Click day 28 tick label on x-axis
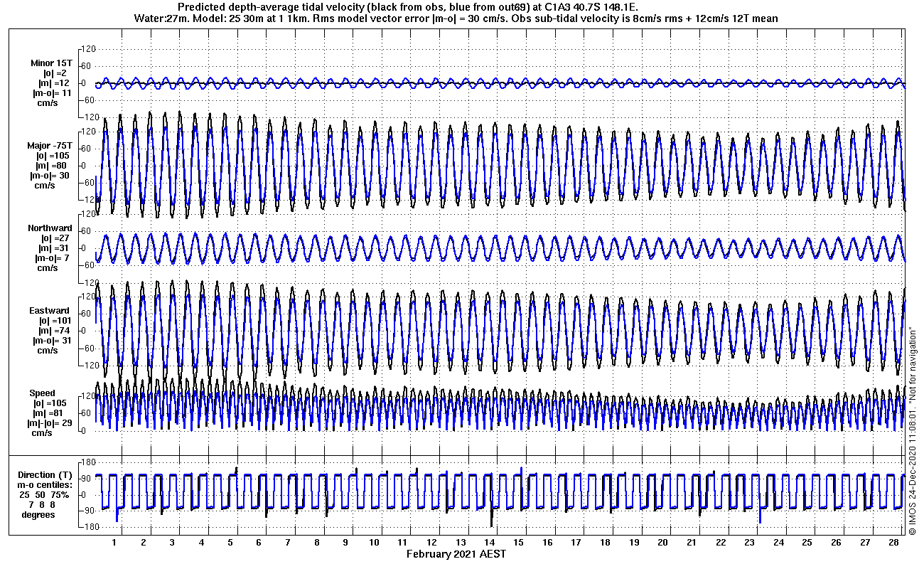Screen dimensions: 924x569 coord(894,543)
